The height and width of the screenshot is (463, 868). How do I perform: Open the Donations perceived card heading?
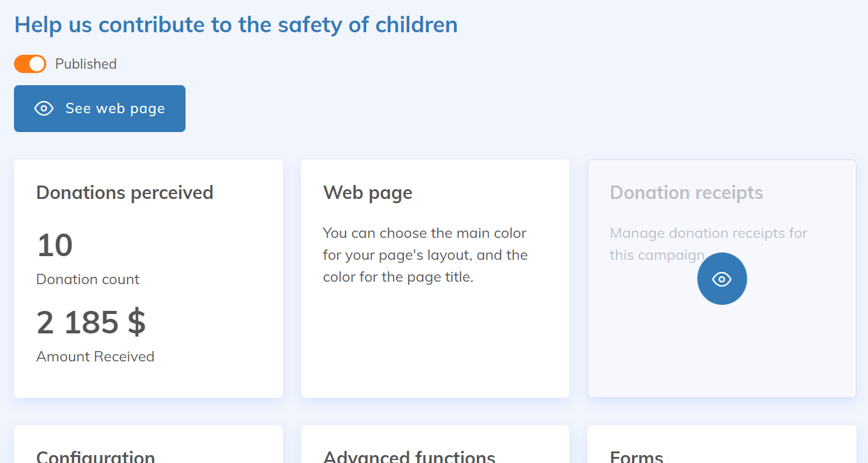(x=125, y=193)
